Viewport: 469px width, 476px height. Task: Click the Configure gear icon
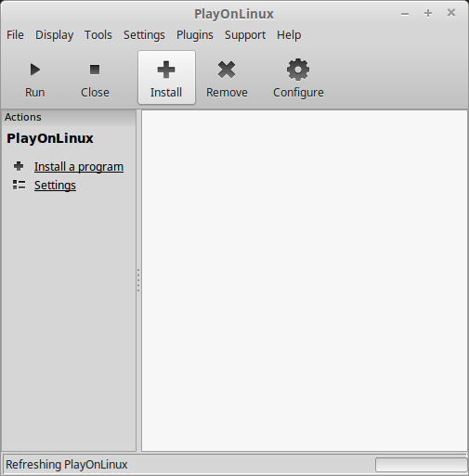(x=298, y=70)
